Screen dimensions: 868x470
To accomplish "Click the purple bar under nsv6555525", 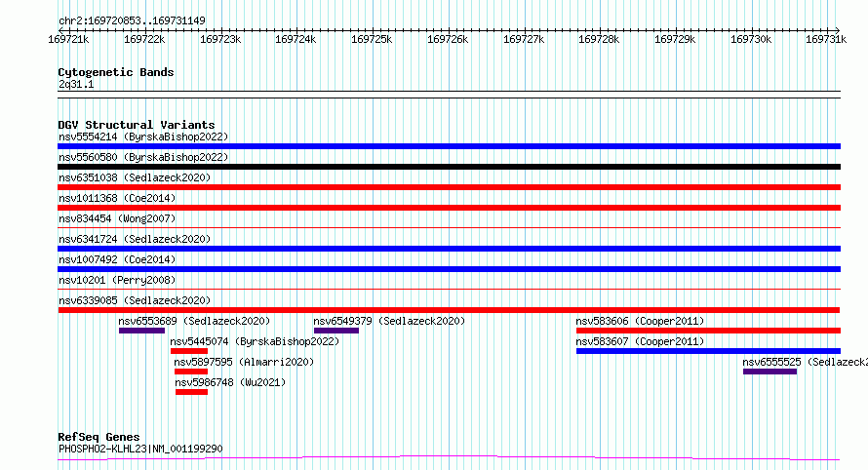I will click(x=770, y=372).
